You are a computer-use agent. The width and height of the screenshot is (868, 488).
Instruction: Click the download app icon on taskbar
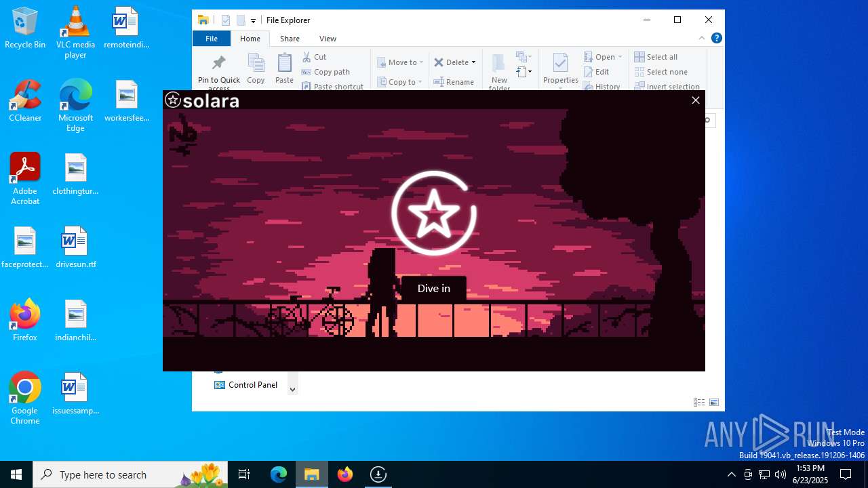378,474
